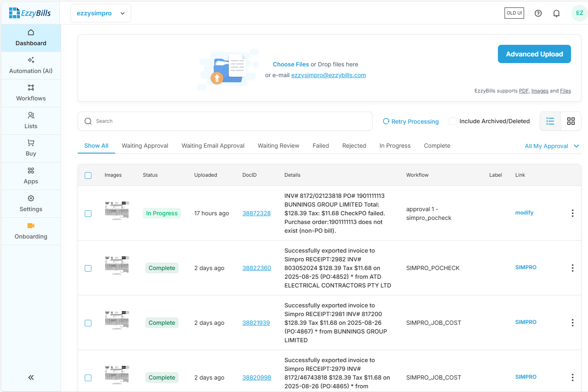
Task: Open the Buy cart section
Action: click(31, 148)
